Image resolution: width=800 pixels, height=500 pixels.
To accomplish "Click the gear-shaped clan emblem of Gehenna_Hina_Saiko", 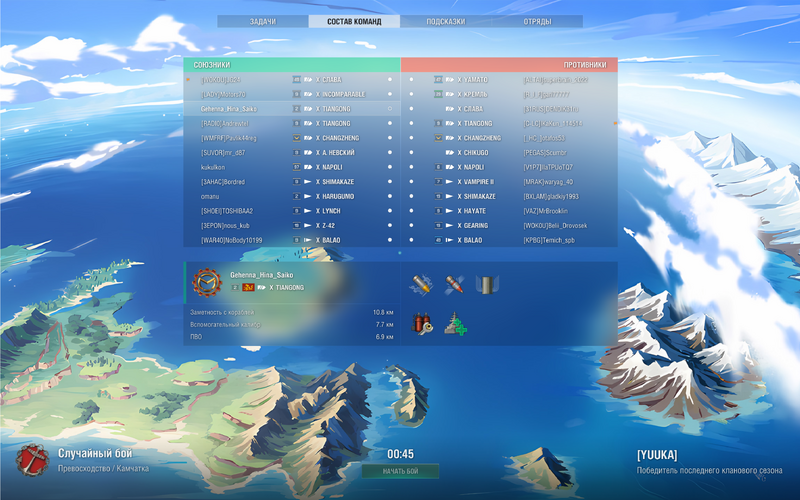I will [207, 282].
